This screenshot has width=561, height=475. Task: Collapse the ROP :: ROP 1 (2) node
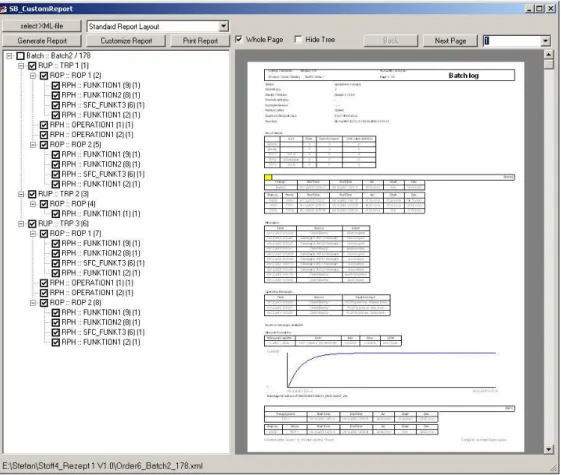coord(33,76)
